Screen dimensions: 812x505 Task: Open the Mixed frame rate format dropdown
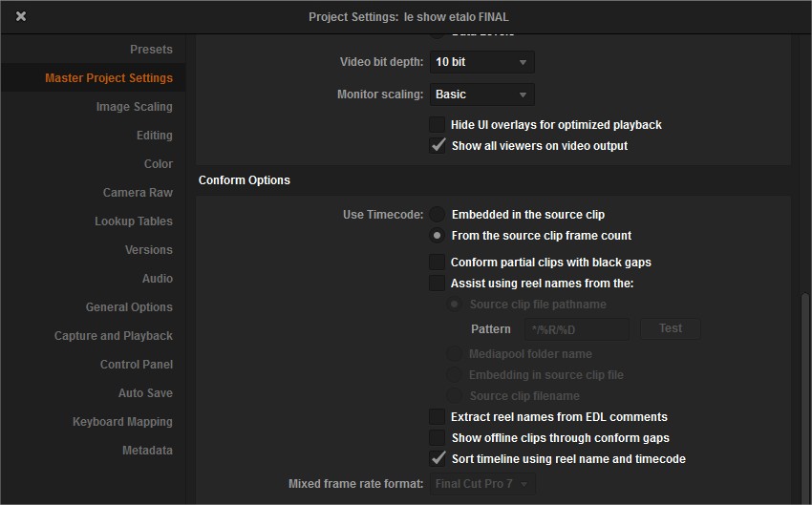[x=481, y=484]
